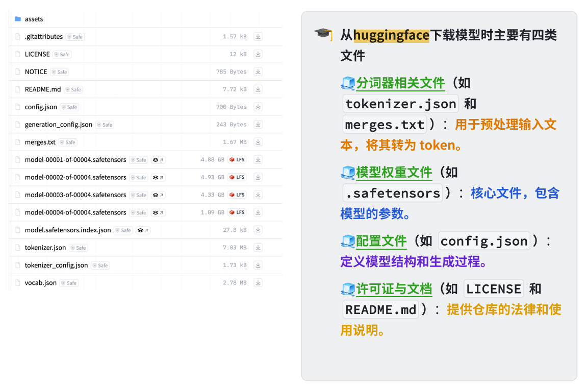588x384 pixels.
Task: Download model-00001-of-00004.safetensors
Action: tap(258, 159)
